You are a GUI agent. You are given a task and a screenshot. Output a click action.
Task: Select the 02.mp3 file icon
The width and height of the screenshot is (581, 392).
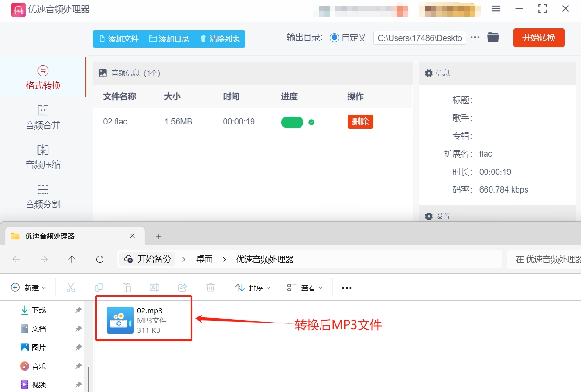(x=120, y=320)
